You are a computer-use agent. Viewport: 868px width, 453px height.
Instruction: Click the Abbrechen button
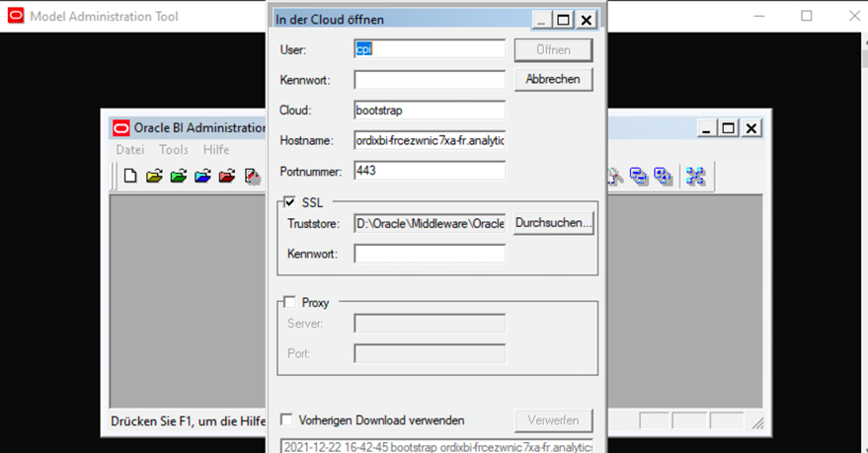pyautogui.click(x=553, y=79)
